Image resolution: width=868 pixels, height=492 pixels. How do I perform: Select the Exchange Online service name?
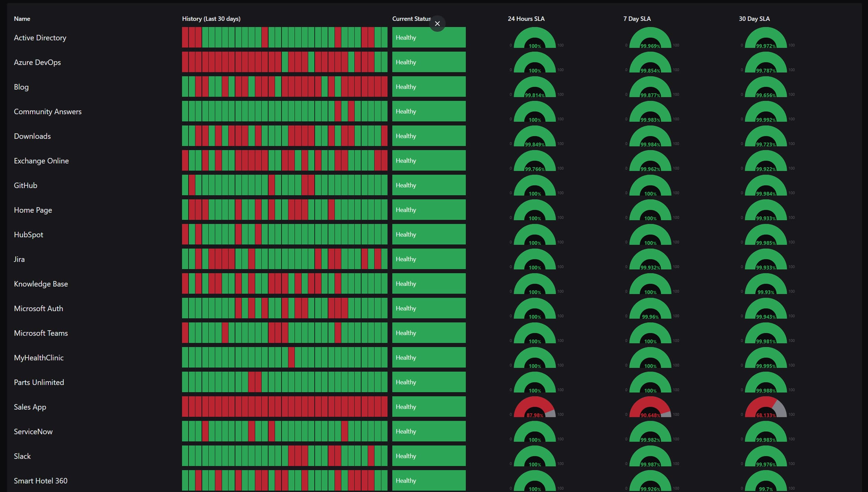[x=41, y=161]
